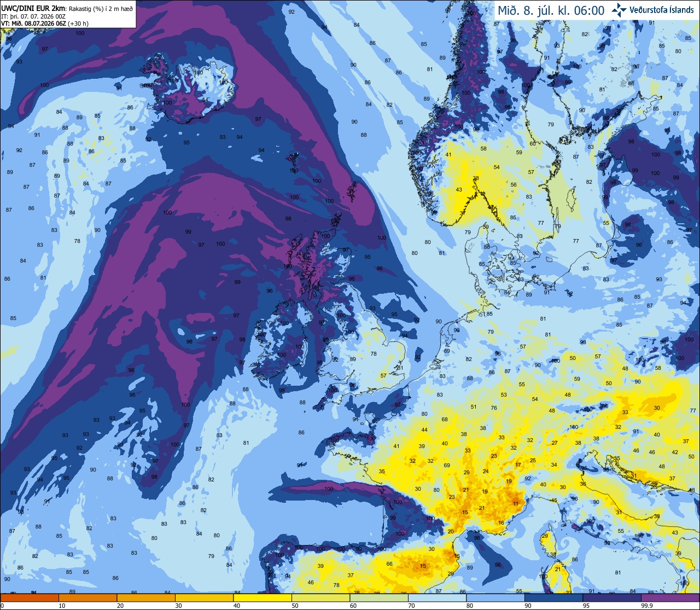Click the Veðurstofa Íslands logo icon
The image size is (700, 610).
pyautogui.click(x=619, y=10)
